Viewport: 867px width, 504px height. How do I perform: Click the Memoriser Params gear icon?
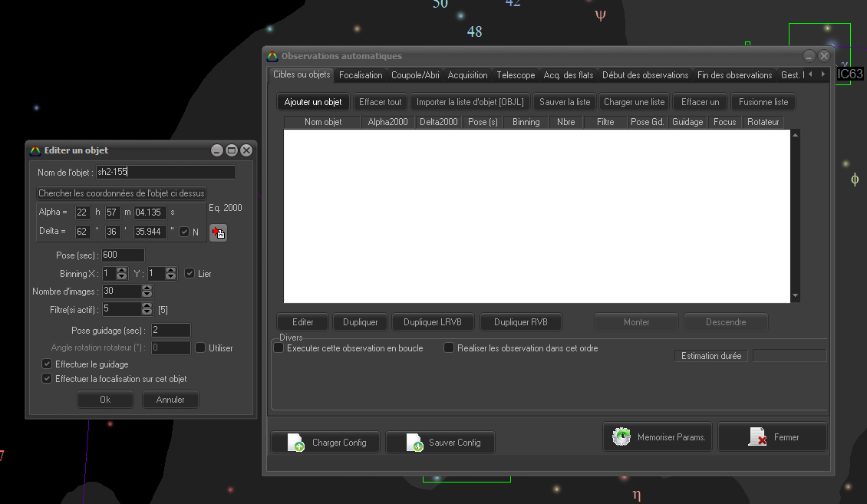(621, 436)
